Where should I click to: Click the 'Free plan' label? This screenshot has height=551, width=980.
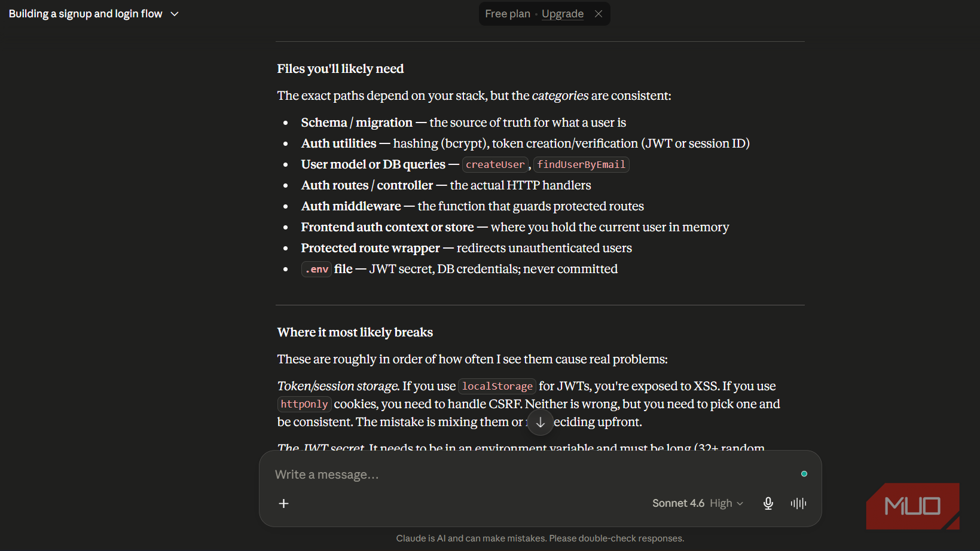point(508,14)
